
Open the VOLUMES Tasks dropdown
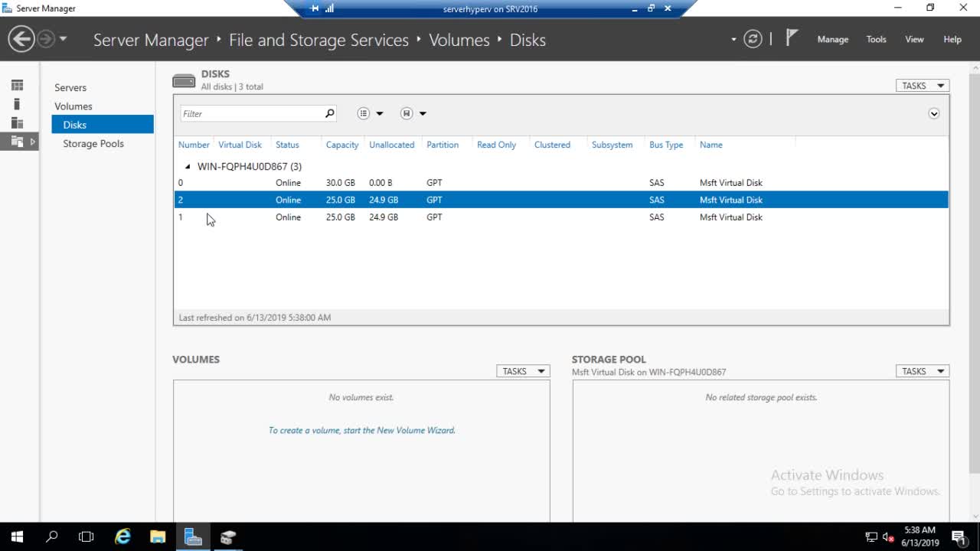pos(523,371)
